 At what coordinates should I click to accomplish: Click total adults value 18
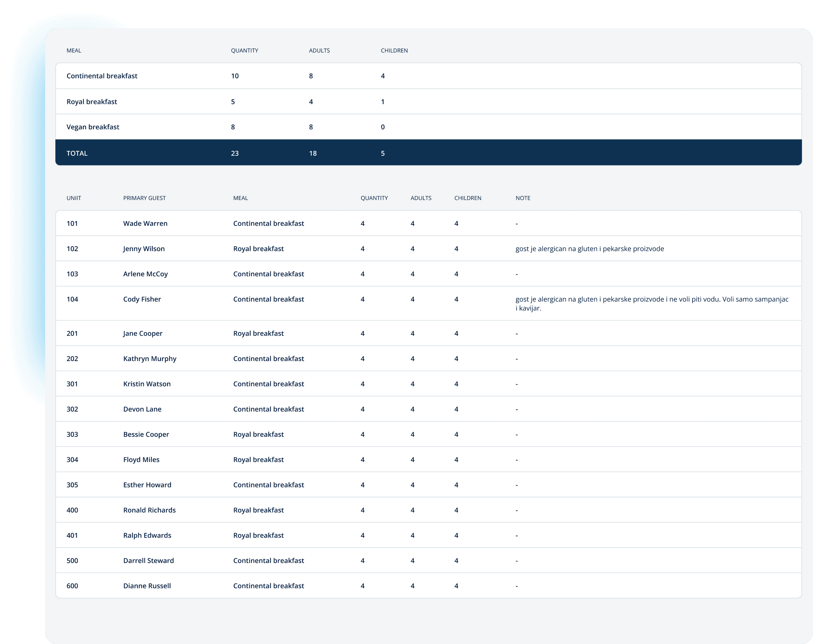coord(313,153)
